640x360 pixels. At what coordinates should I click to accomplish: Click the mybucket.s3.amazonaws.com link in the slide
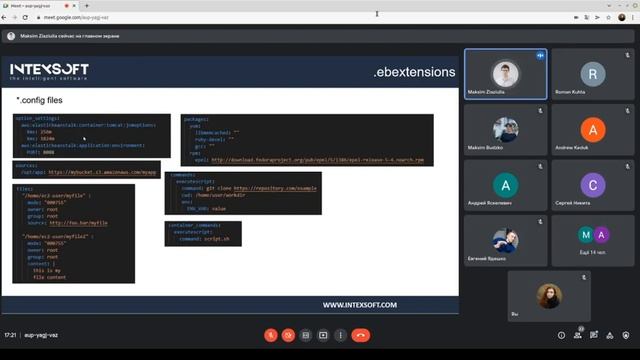coord(102,172)
